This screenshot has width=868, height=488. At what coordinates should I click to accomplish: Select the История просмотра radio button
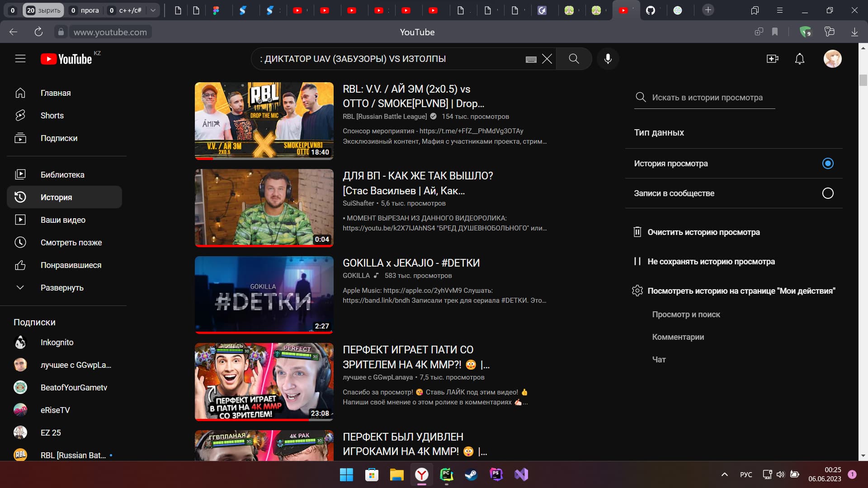click(827, 163)
